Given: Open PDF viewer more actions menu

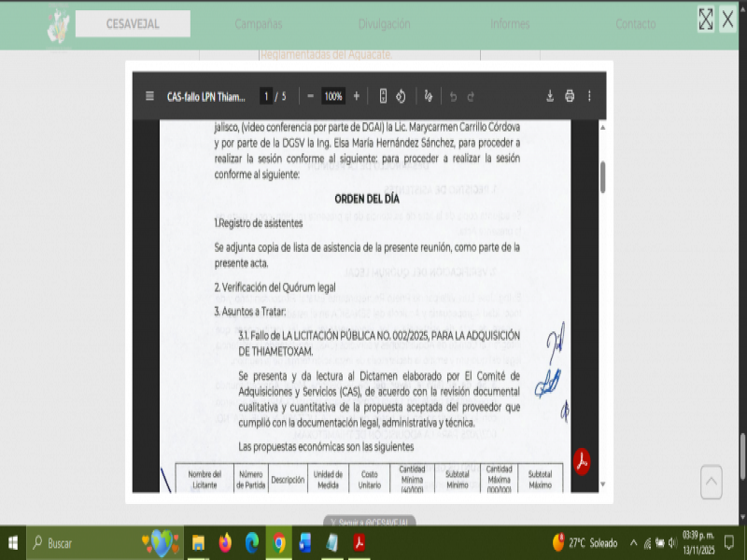Looking at the screenshot, I should 589,96.
